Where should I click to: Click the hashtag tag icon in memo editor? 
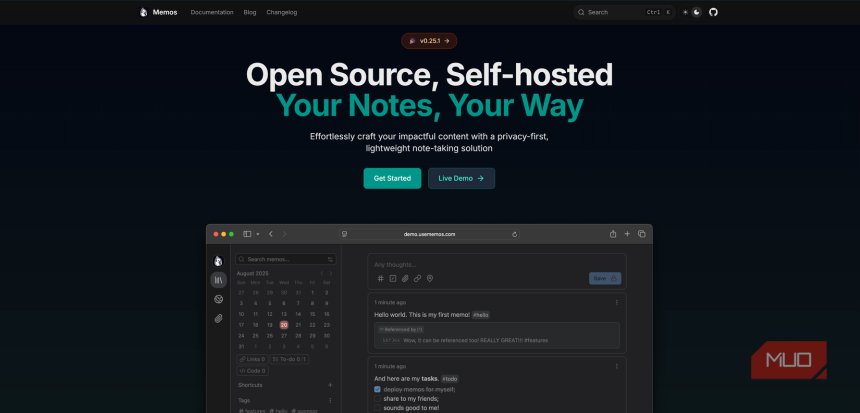[380, 278]
